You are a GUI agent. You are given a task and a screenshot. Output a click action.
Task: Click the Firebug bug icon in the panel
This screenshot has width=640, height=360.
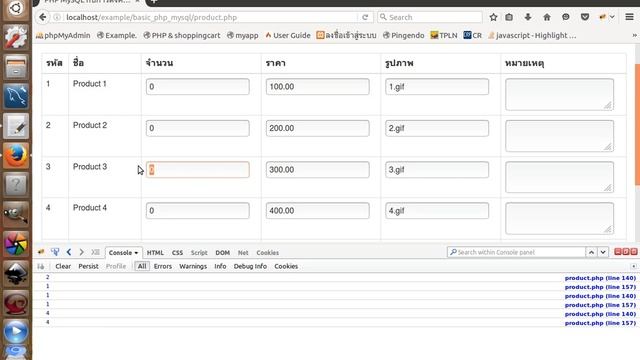coord(41,252)
